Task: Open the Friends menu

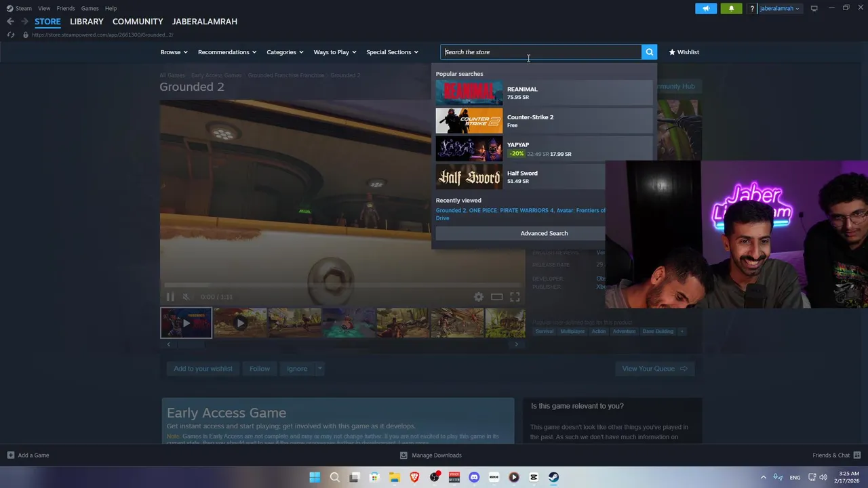Action: point(66,8)
